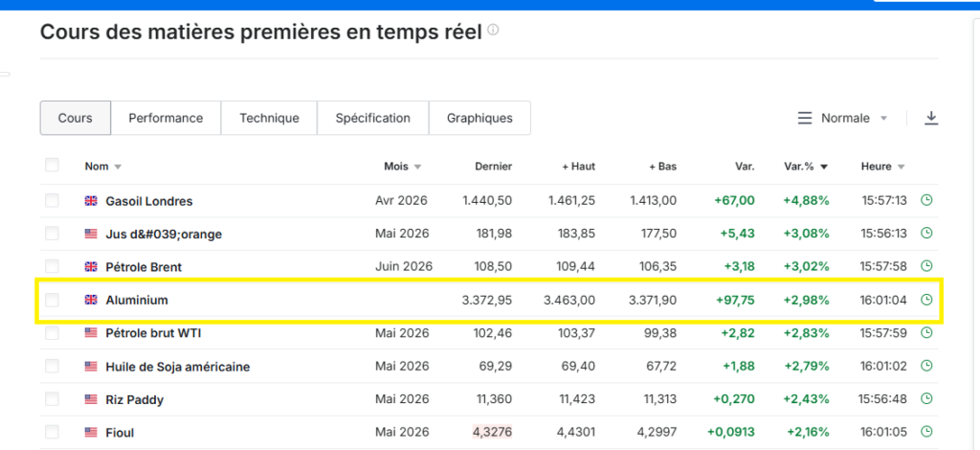Viewport: 980px width, 450px height.
Task: Open the Graphiques tab
Action: (x=479, y=118)
